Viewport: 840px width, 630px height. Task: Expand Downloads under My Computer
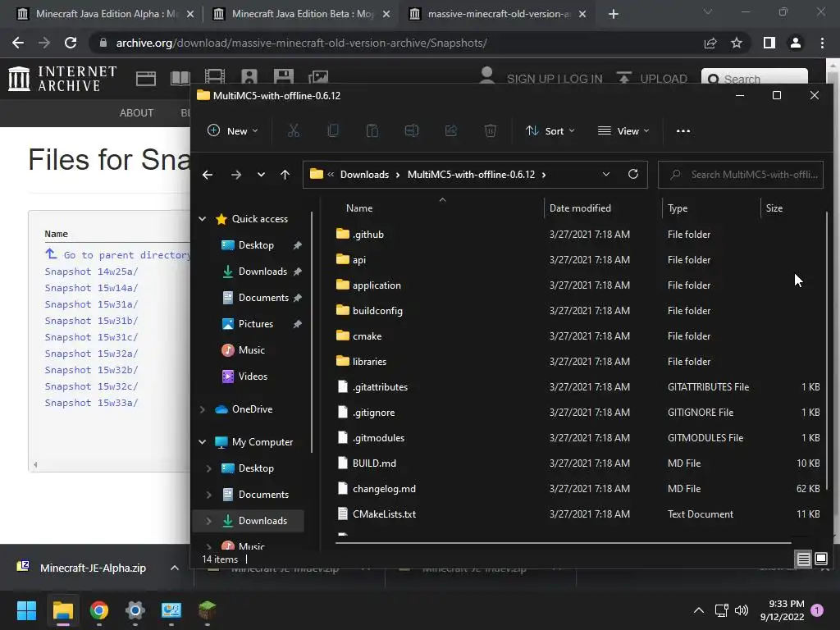pos(209,521)
